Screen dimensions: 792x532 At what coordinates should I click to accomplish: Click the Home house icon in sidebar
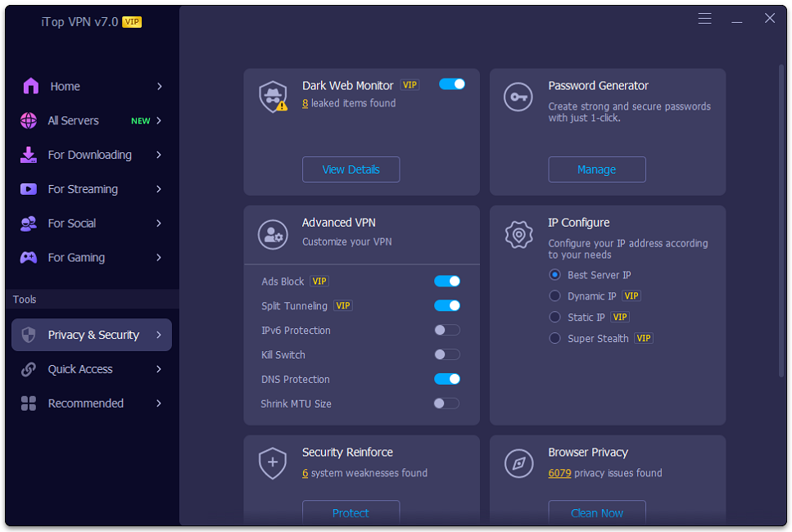pos(31,86)
